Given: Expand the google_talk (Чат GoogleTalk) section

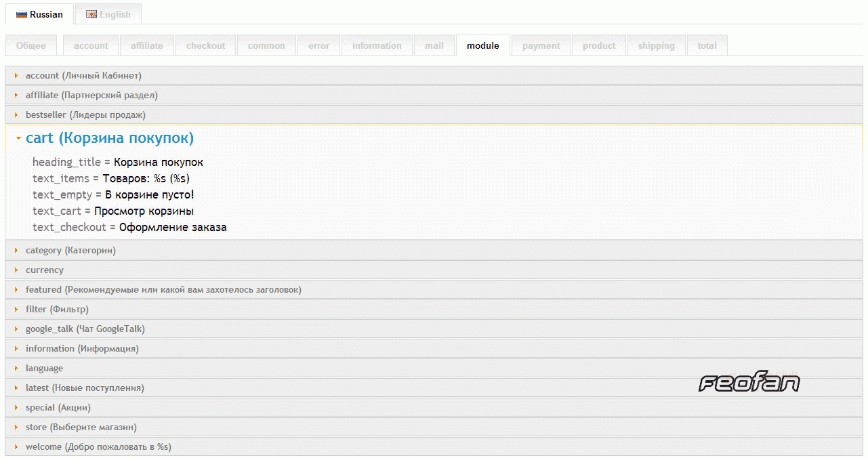Looking at the screenshot, I should (85, 329).
